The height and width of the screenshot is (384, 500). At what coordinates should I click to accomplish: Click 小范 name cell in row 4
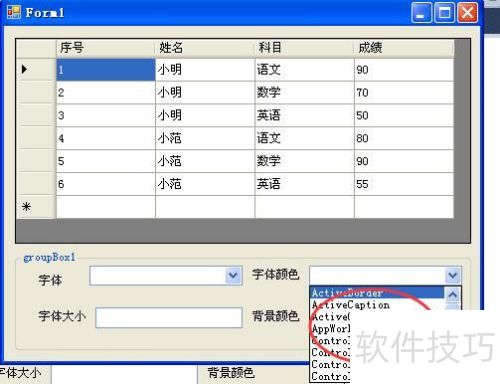(205, 138)
